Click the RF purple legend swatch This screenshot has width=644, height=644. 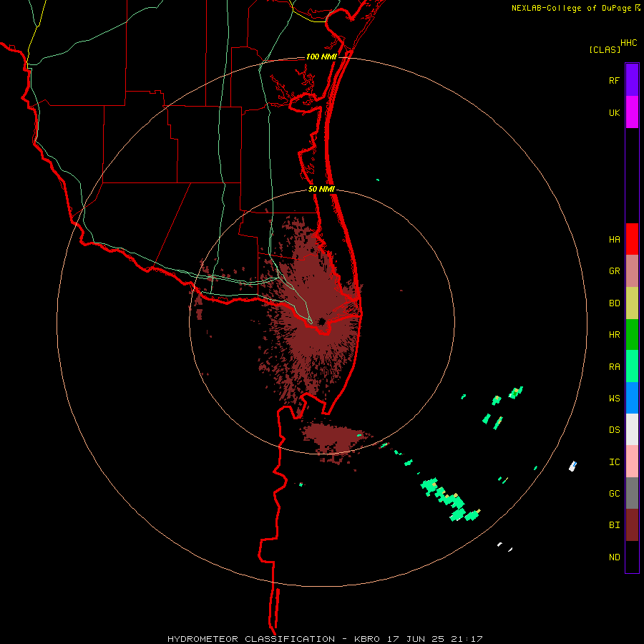tap(632, 80)
